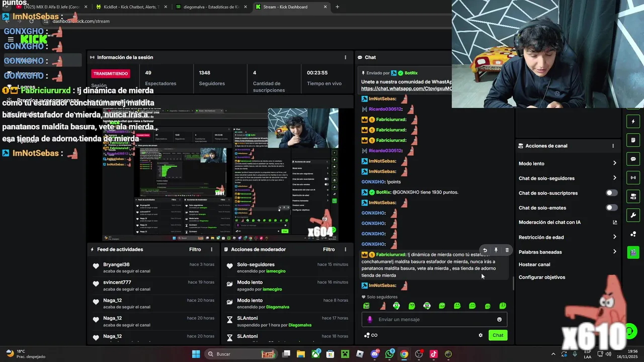Viewport: 644px width, 362px height.
Task: Open the chat bubble sidebar icon
Action: (633, 159)
